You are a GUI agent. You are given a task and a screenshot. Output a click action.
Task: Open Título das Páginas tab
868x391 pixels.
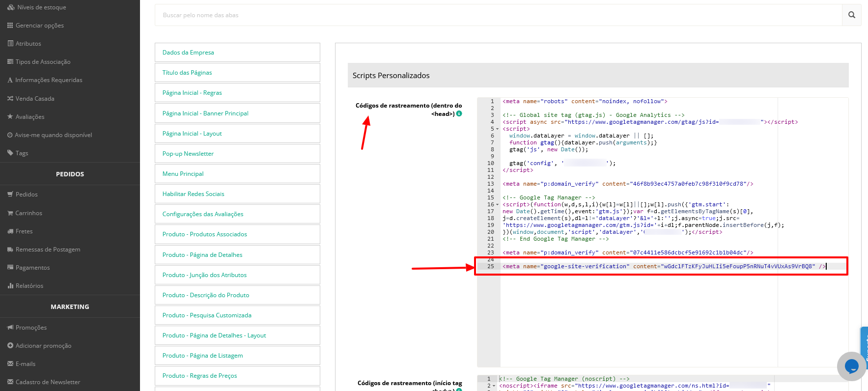(237, 73)
